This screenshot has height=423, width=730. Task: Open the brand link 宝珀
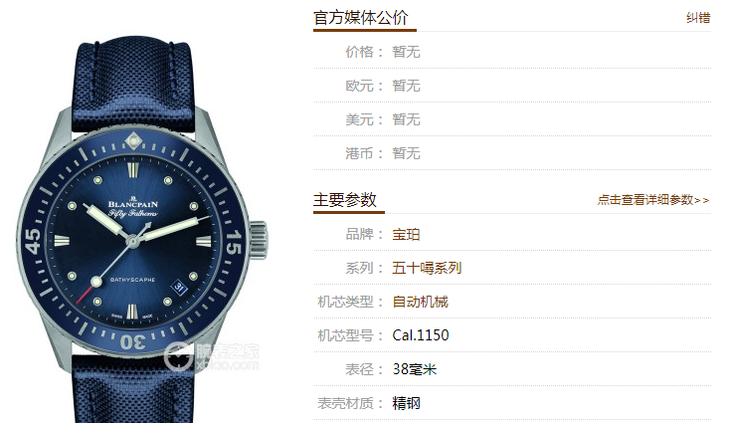(406, 234)
